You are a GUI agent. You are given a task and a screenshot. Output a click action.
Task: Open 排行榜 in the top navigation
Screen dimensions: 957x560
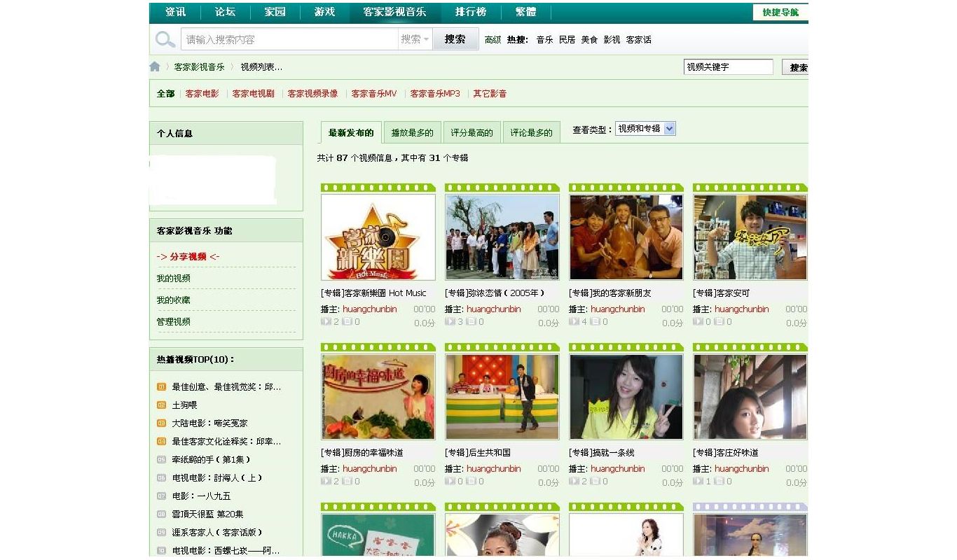(x=470, y=12)
